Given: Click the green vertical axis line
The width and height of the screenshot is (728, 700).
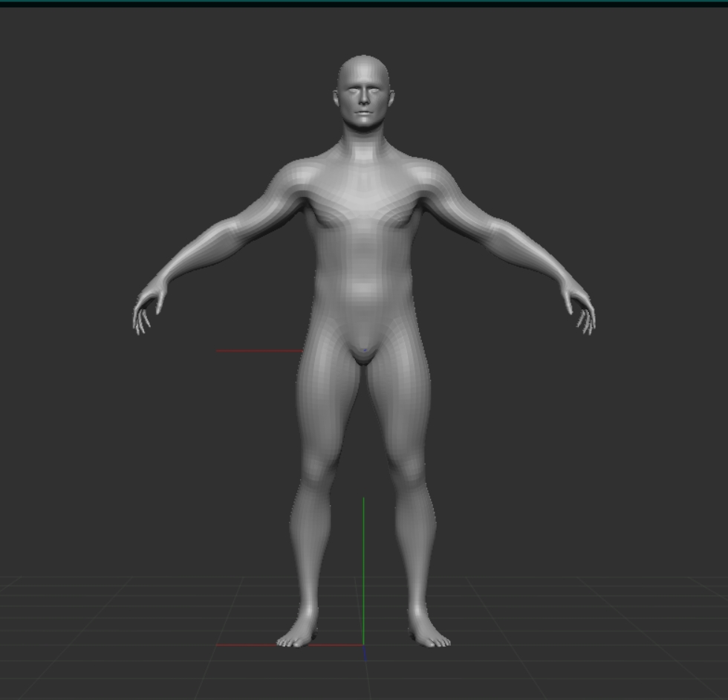Looking at the screenshot, I should coord(363,571).
